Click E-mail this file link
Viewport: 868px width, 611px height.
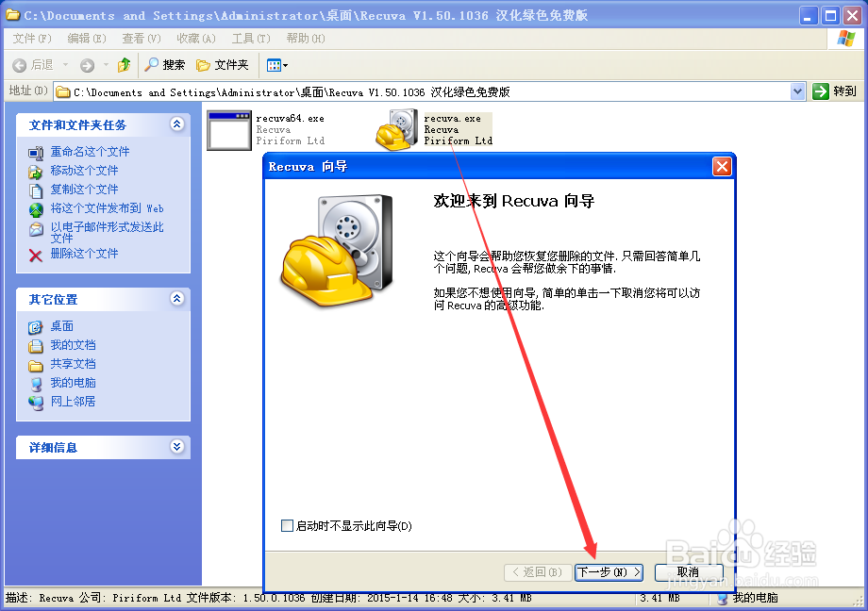[x=107, y=232]
